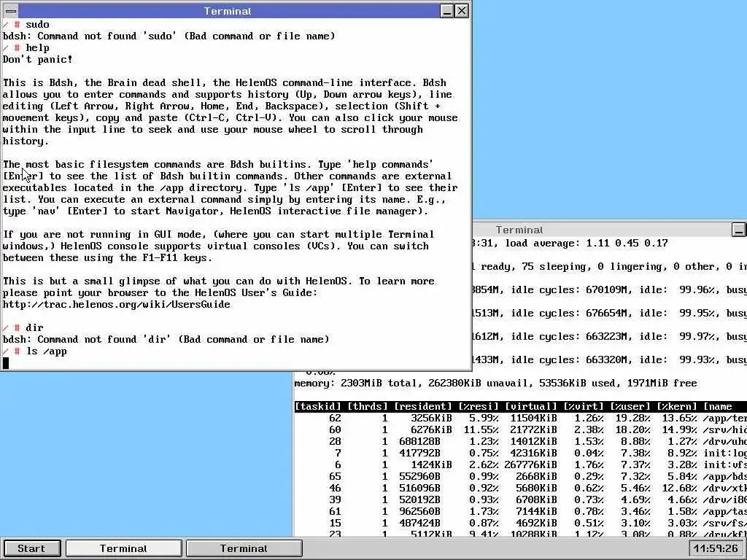Click task ID 60 in the task table
Screen dimensions: 747x560
tap(335, 430)
